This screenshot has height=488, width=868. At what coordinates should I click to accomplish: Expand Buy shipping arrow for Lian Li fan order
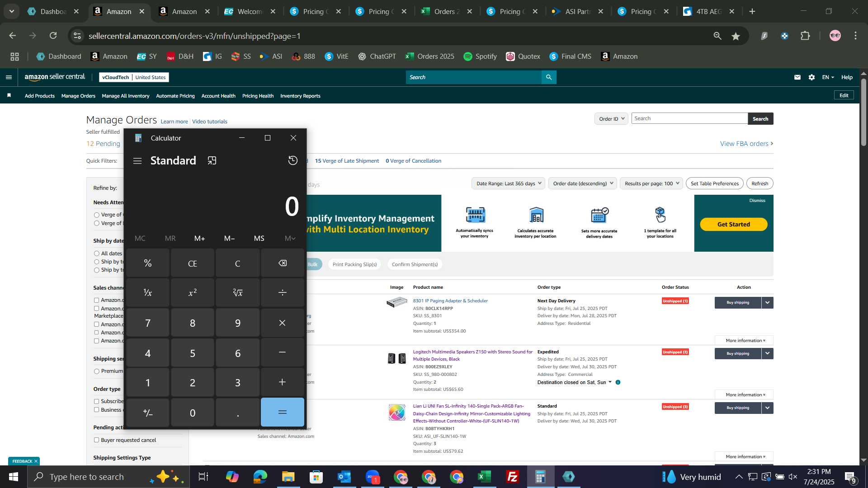768,408
